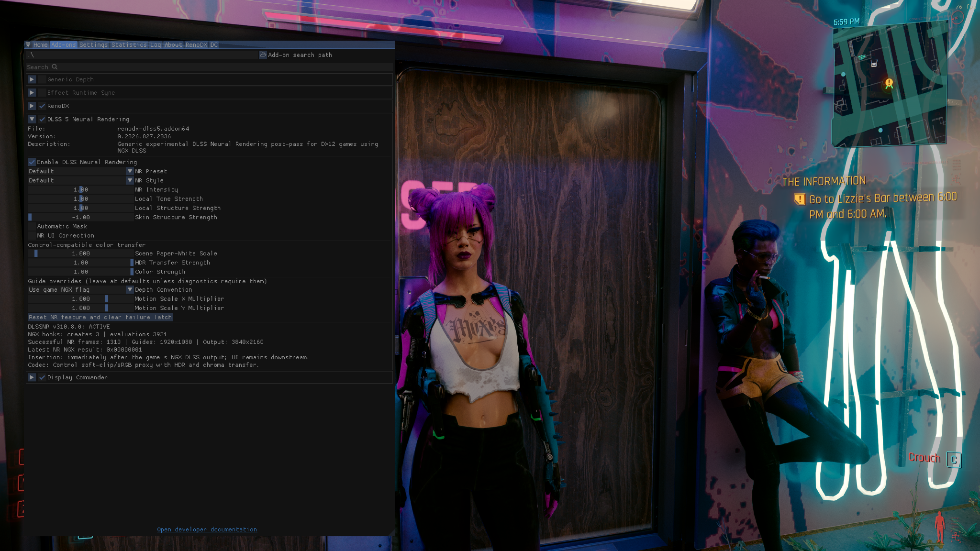
Task: Click the Color Strength slider
Action: 80,272
